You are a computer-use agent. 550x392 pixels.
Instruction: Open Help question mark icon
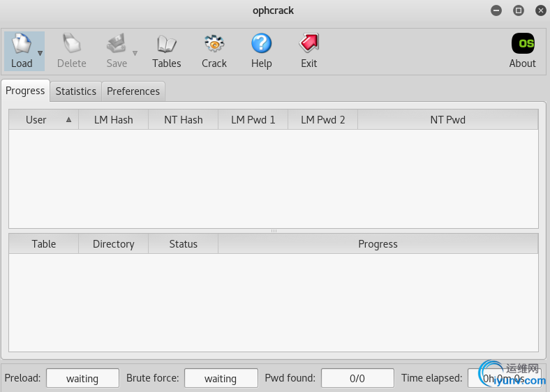point(261,43)
